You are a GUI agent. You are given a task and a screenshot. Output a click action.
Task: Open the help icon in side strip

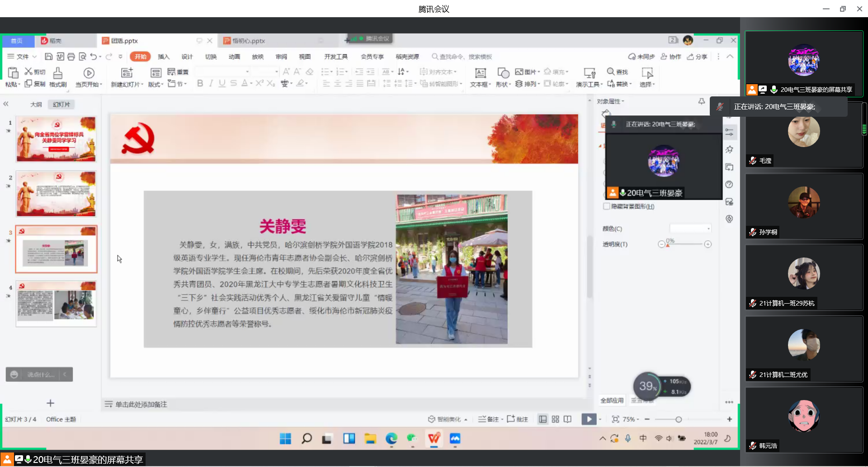729,184
